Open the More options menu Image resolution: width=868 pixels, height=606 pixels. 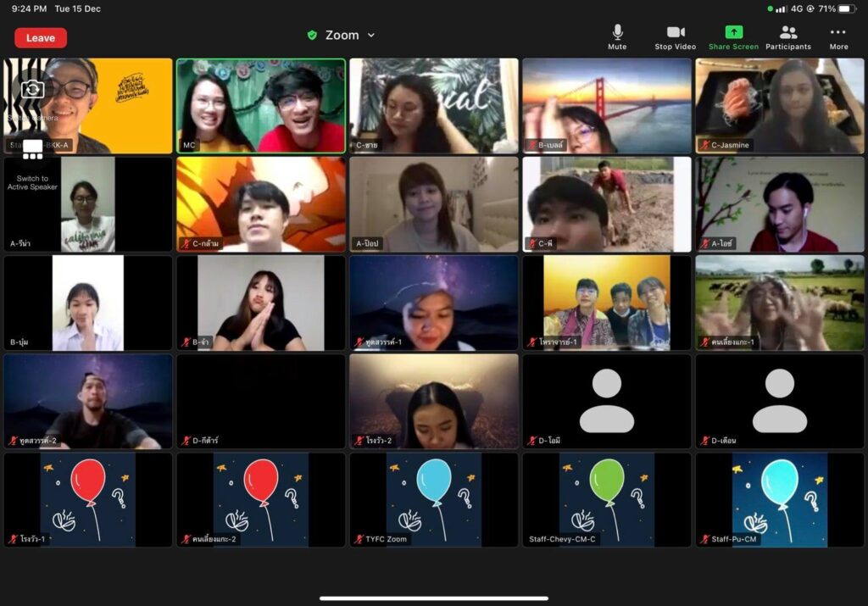838,37
